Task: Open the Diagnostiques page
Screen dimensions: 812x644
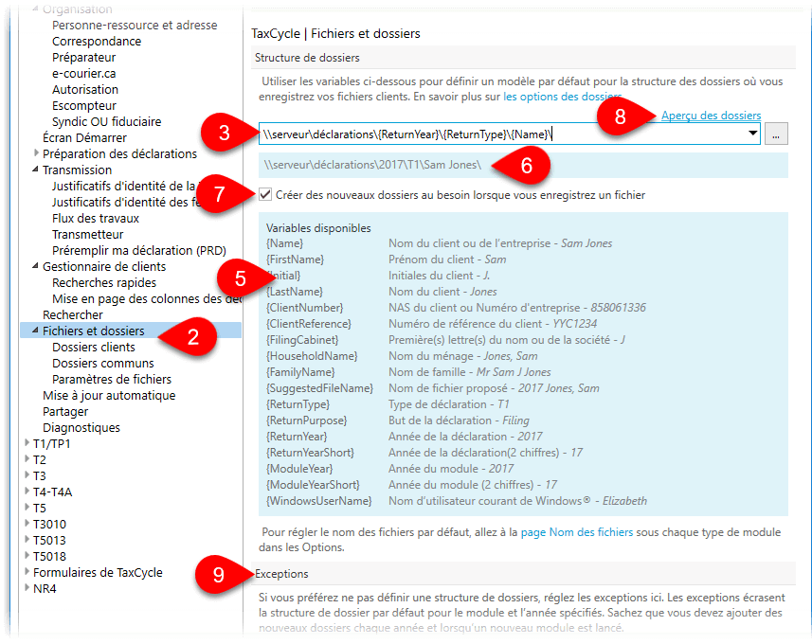Action: 81,428
